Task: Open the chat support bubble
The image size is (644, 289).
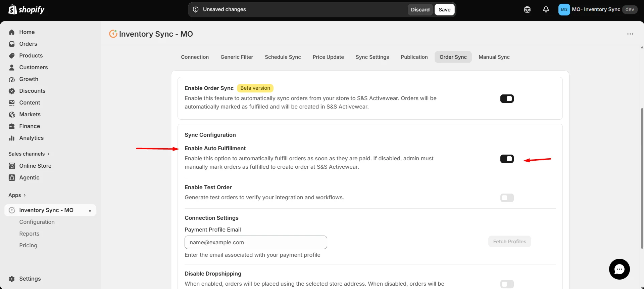Action: pos(619,269)
